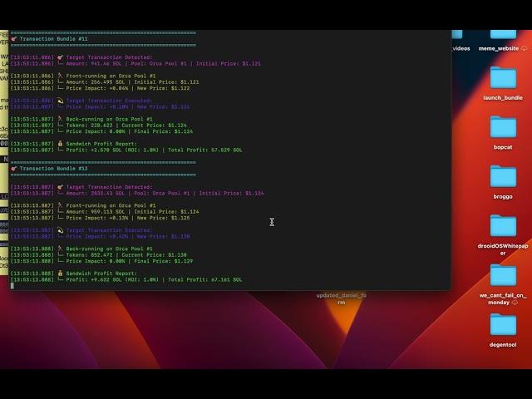532x399 pixels.
Task: Click the line with Amount: 941.46 SOL
Action: coord(135,63)
